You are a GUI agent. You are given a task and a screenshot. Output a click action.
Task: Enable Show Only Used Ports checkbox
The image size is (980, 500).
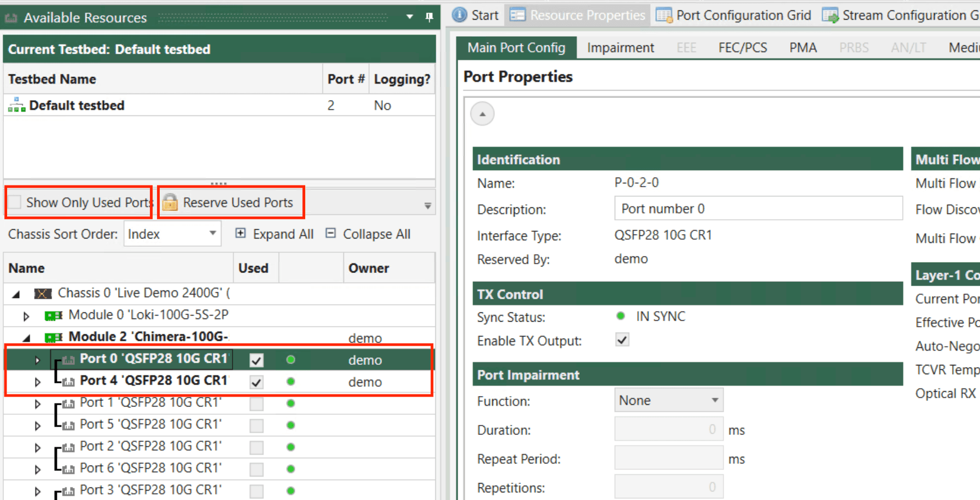click(x=16, y=202)
